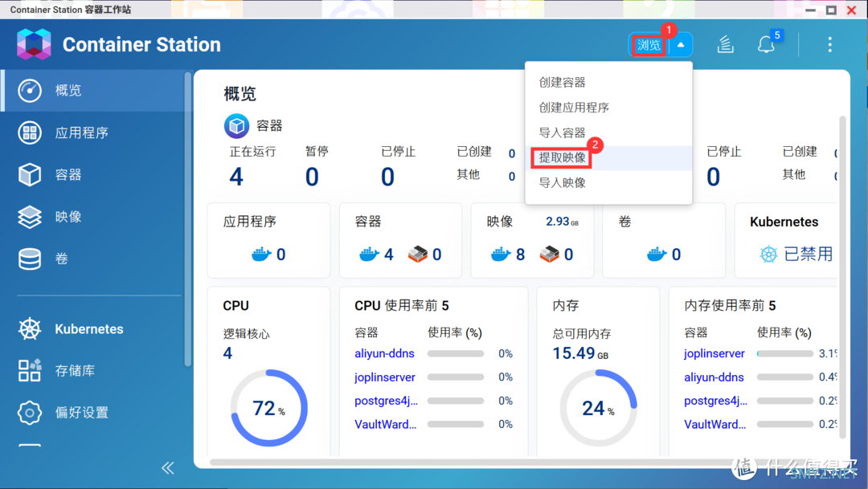
Task: Click joplinserver memory usage bar
Action: click(x=785, y=353)
